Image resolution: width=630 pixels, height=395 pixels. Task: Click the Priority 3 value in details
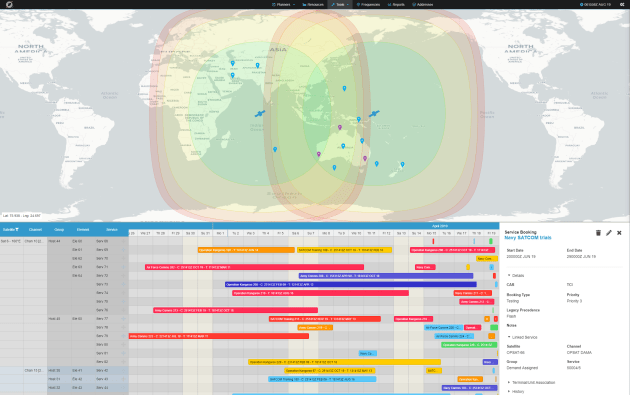[x=574, y=301]
